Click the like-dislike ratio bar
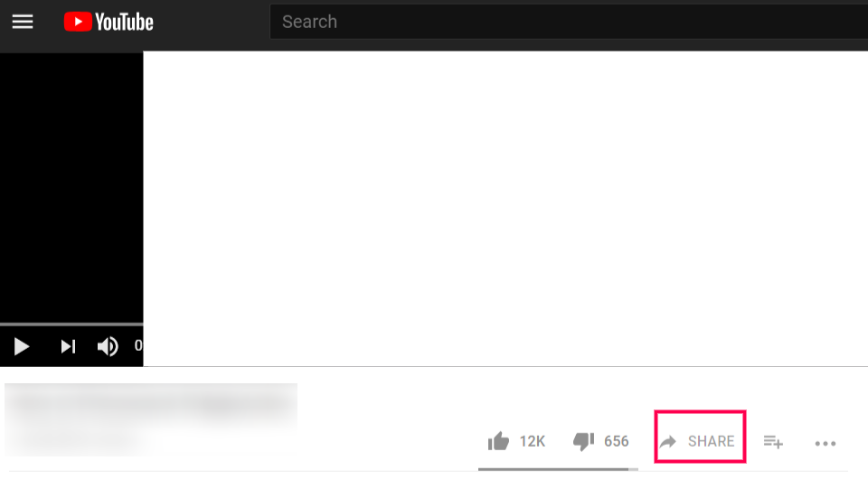Viewport: 868px width, 480px height. (x=558, y=469)
